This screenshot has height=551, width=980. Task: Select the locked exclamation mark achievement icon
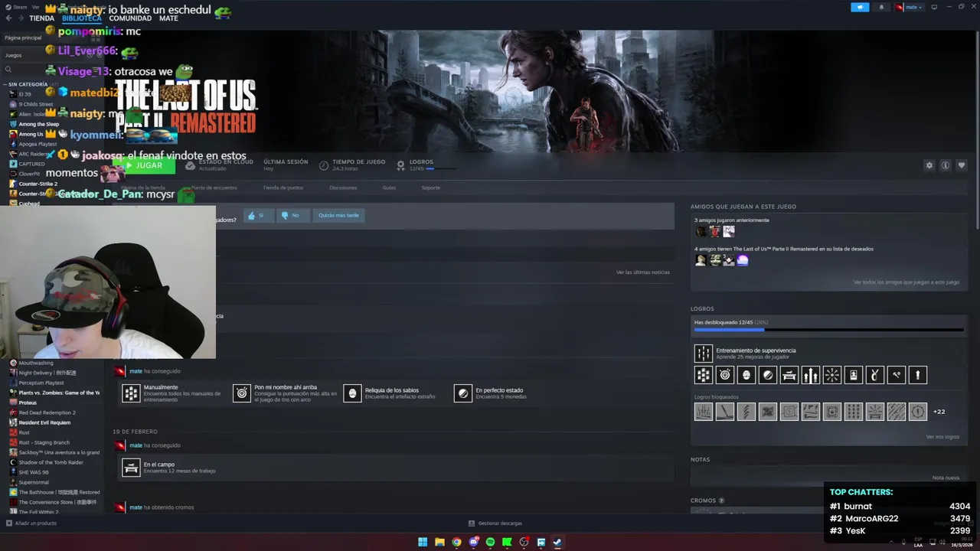tap(918, 412)
